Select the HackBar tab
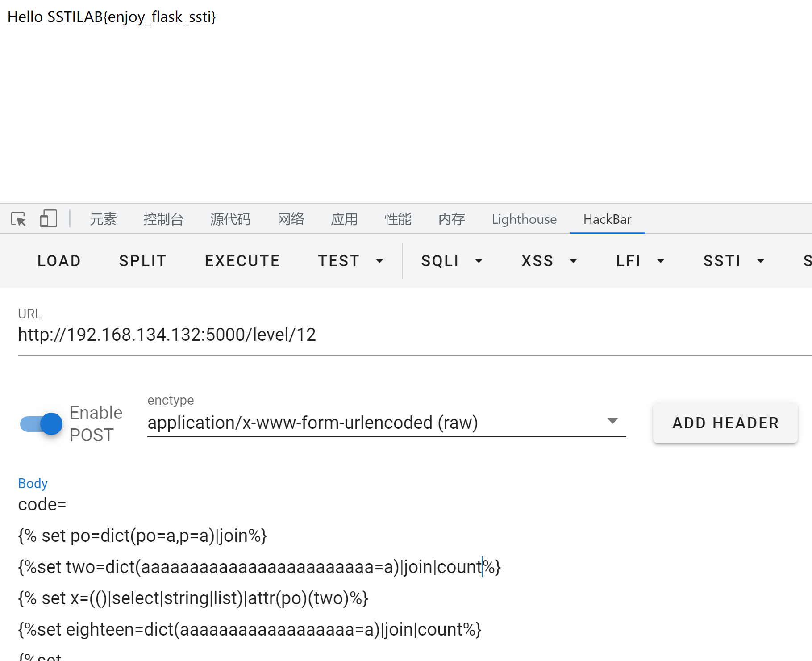 click(x=608, y=219)
